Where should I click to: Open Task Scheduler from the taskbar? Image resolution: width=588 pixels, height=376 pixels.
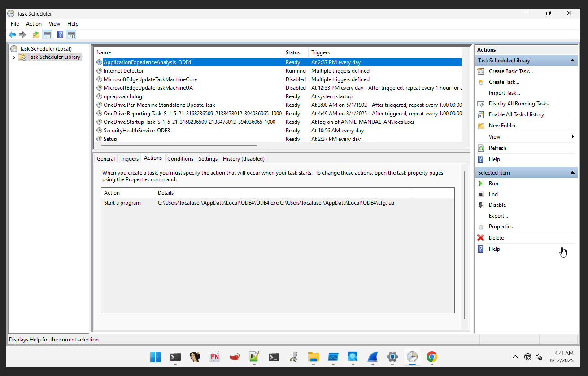[412, 357]
